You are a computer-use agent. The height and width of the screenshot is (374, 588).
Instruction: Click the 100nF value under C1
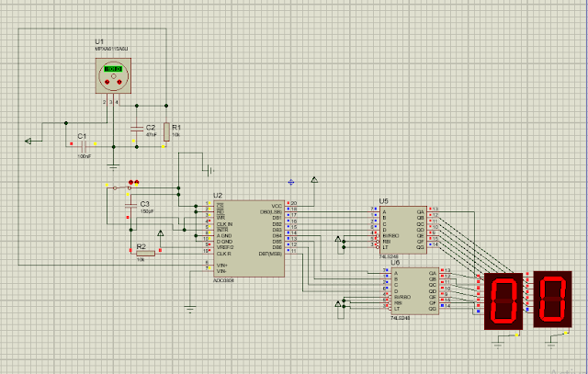85,156
